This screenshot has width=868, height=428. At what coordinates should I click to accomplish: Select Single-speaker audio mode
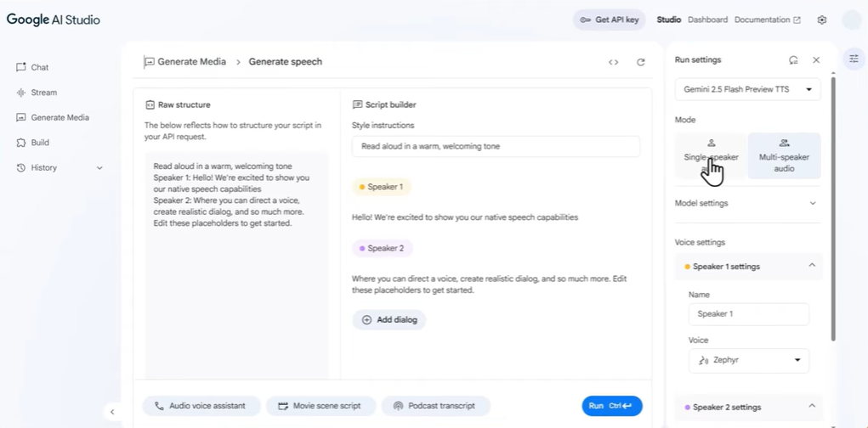711,156
